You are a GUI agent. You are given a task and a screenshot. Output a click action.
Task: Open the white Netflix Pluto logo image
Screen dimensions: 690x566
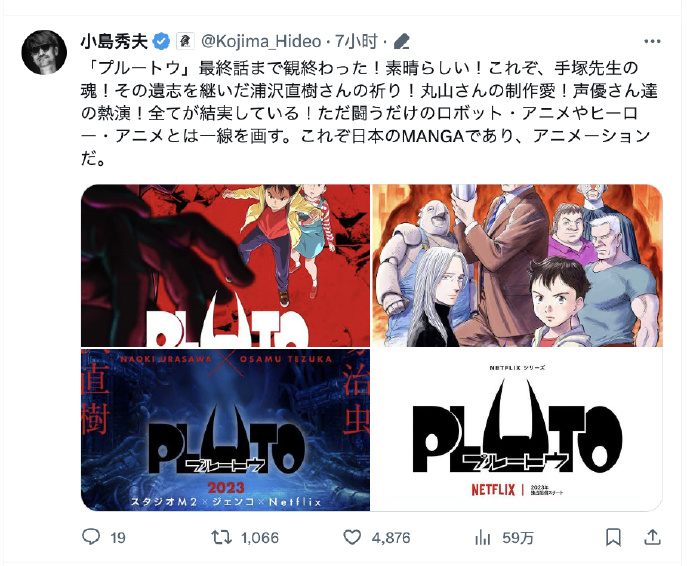[x=517, y=430]
